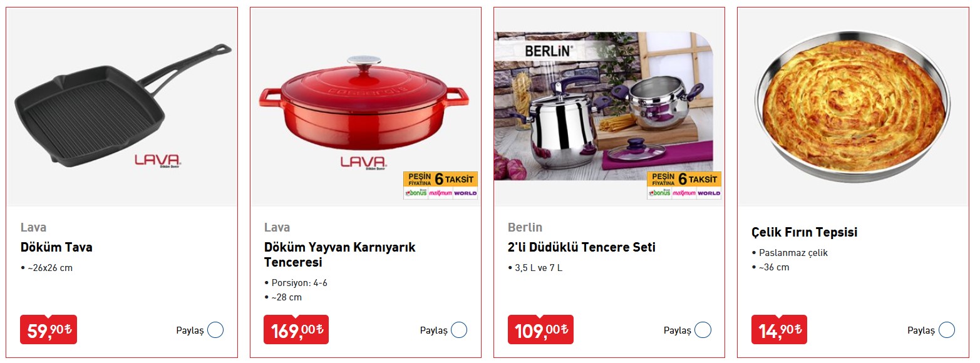Toggle the Paylaş circle for Çelik Fırın Tepsisi
Image resolution: width=980 pixels, height=363 pixels.
point(947,330)
